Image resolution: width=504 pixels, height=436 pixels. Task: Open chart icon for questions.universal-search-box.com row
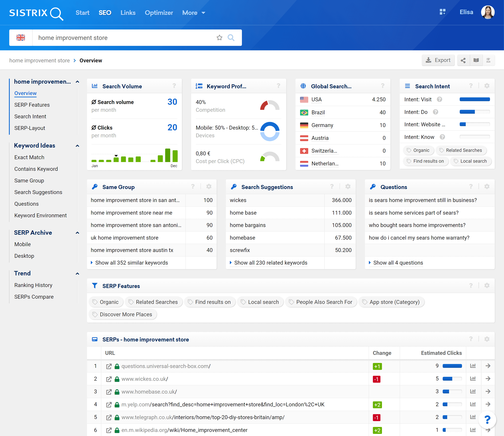pos(473,366)
